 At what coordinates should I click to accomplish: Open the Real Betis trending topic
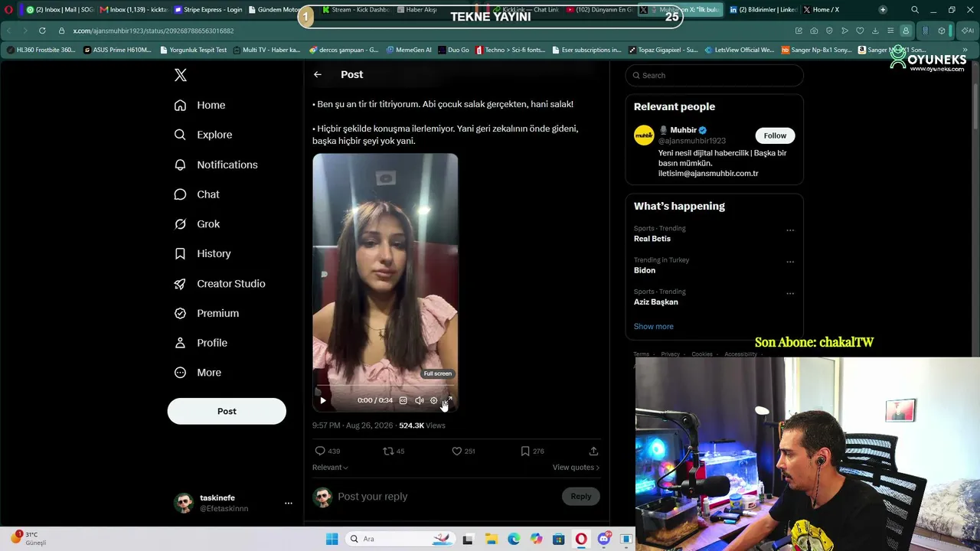point(652,239)
